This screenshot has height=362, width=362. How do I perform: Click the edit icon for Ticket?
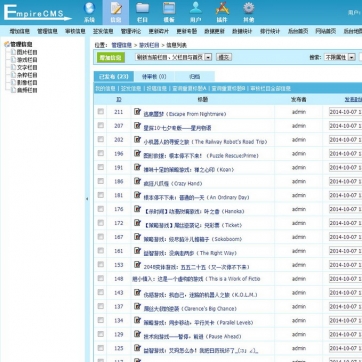click(137, 223)
